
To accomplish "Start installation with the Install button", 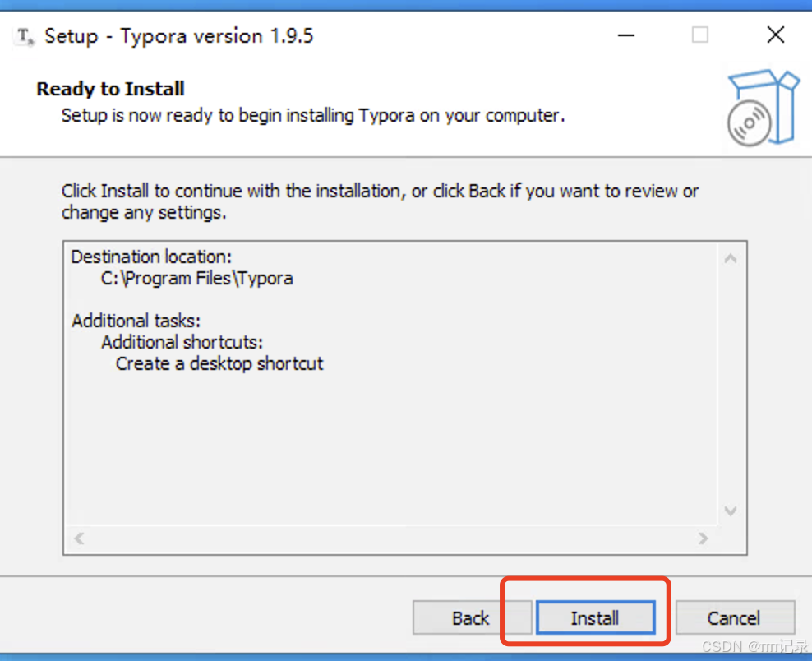I will pos(596,617).
